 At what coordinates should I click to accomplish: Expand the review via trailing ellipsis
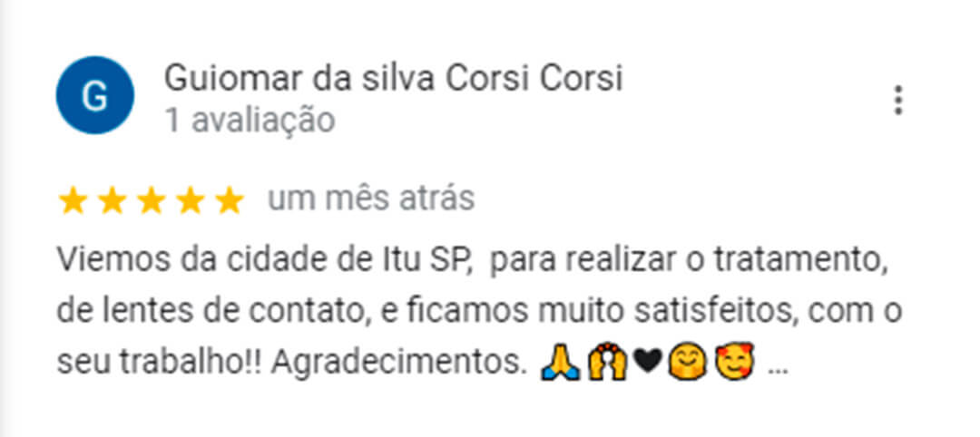777,370
